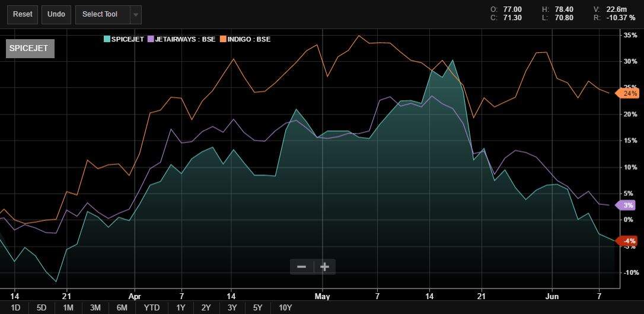The image size is (644, 314).
Task: Switch to the YTD time range
Action: click(152, 308)
